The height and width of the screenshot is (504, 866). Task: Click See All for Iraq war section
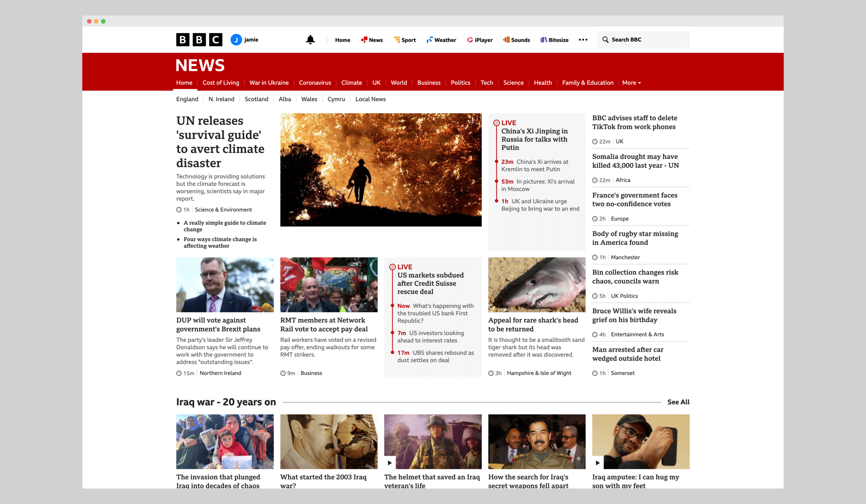click(678, 402)
